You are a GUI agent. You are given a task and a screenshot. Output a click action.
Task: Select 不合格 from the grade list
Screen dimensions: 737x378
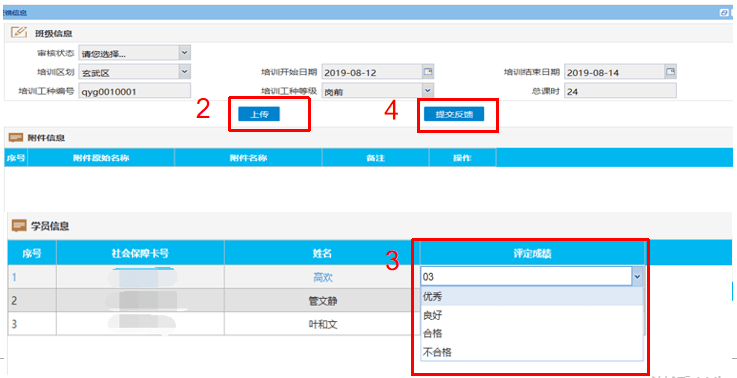pyautogui.click(x=532, y=352)
